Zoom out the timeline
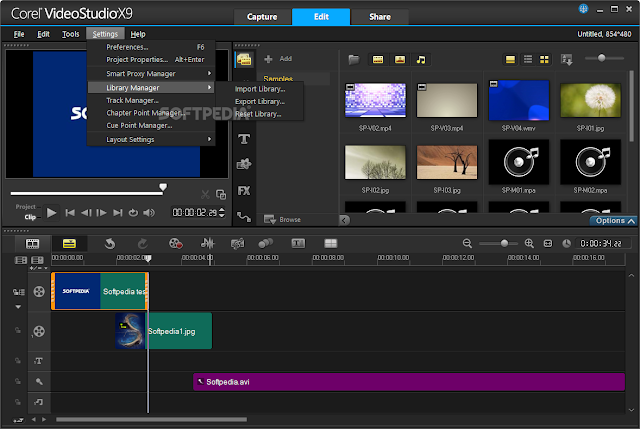This screenshot has width=640, height=429. 467,244
